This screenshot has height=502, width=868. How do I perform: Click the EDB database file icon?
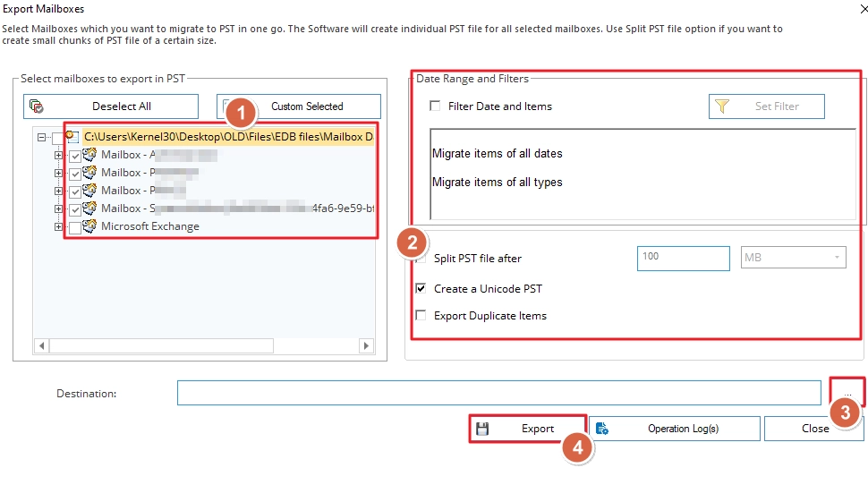point(72,136)
